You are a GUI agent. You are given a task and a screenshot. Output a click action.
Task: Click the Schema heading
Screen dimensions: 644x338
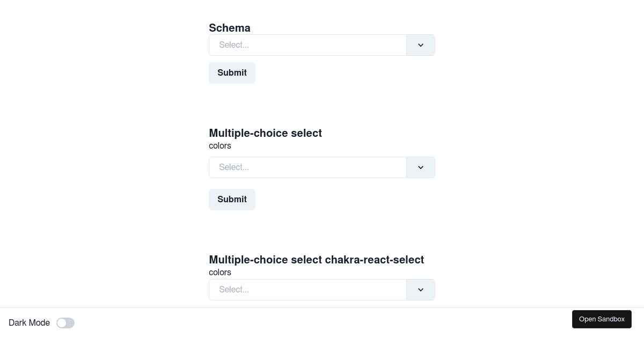[230, 28]
